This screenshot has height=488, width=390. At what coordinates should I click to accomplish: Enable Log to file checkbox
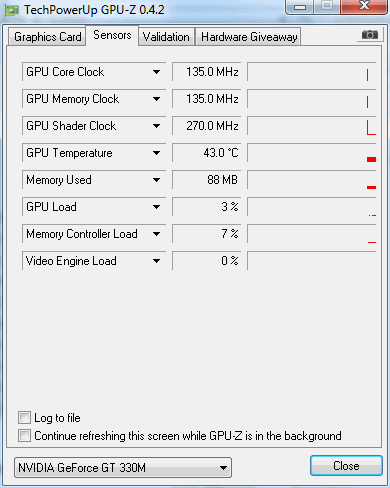[x=24, y=417]
